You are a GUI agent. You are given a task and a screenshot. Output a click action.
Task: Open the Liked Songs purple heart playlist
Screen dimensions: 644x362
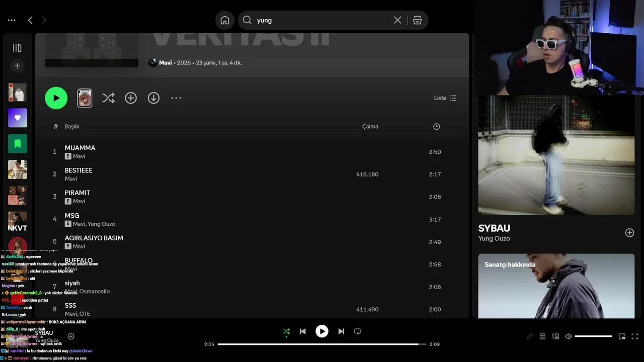[18, 118]
